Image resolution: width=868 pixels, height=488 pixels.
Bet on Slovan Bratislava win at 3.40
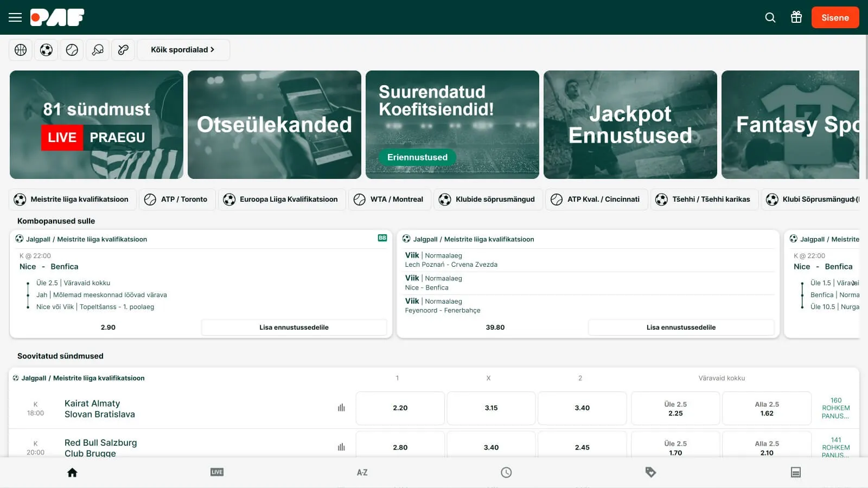click(x=582, y=408)
